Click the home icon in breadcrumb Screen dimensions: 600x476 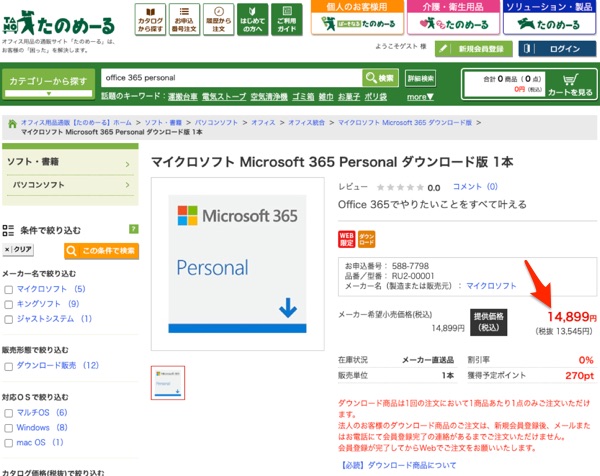click(12, 123)
